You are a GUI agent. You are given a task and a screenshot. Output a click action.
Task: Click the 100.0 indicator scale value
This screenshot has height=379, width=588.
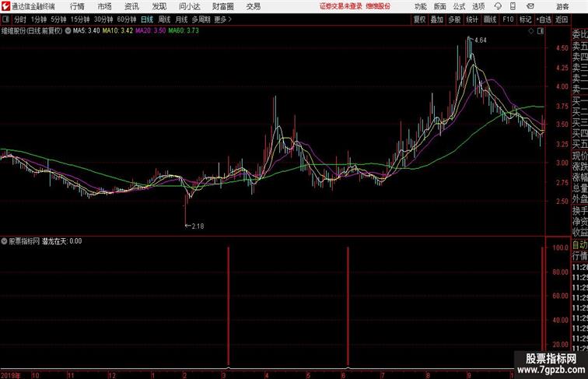(x=561, y=247)
